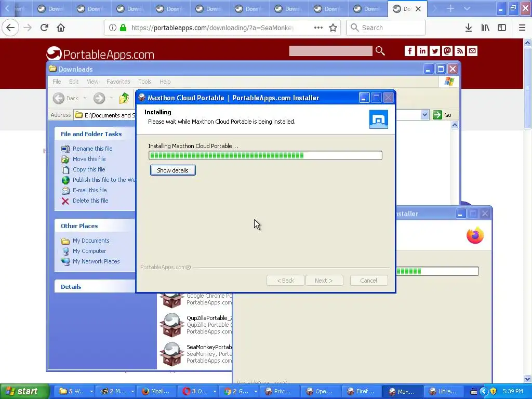The height and width of the screenshot is (399, 532).
Task: Open PortableApps Twitter icon
Action: point(435,51)
